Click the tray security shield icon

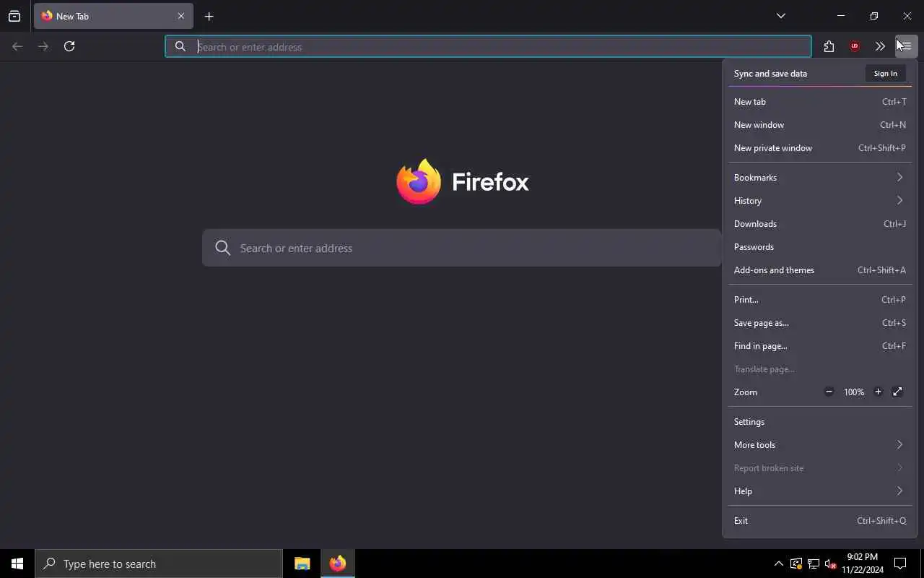[796, 564]
